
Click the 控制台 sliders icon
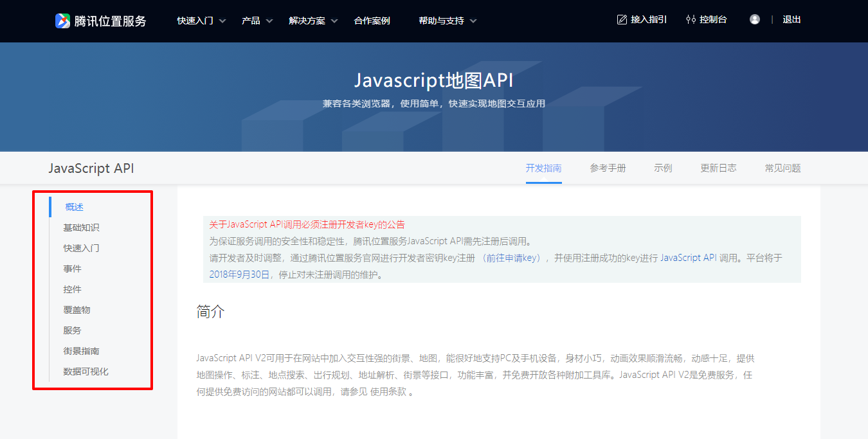tap(691, 20)
